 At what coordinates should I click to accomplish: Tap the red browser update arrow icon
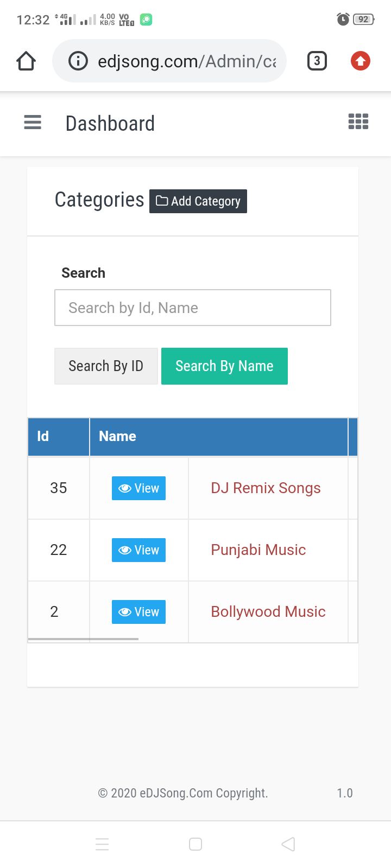[x=361, y=61]
